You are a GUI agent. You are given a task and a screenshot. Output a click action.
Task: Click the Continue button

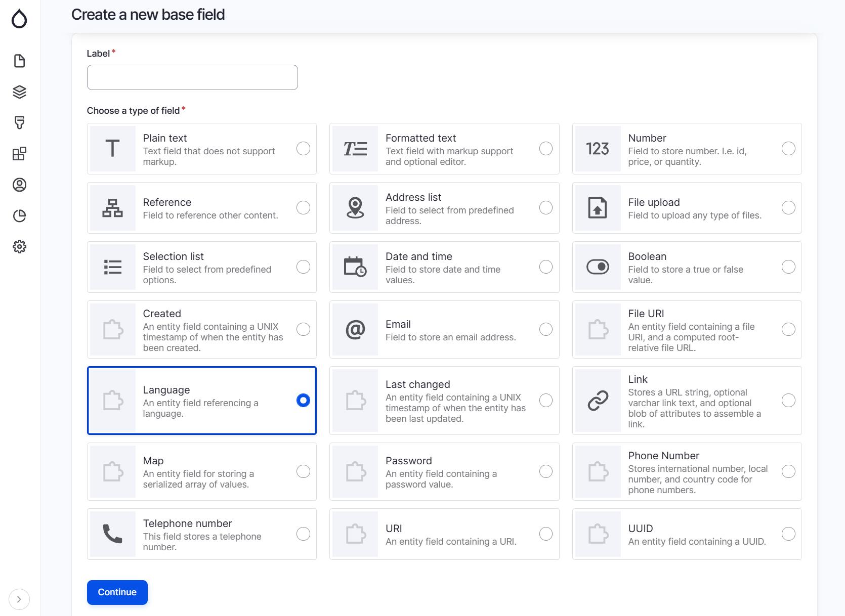pos(117,592)
